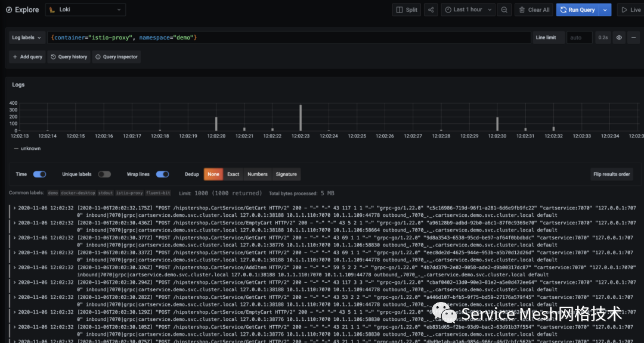Image resolution: width=644 pixels, height=343 pixels.
Task: Click into the Loki query input field
Action: pyautogui.click(x=289, y=38)
